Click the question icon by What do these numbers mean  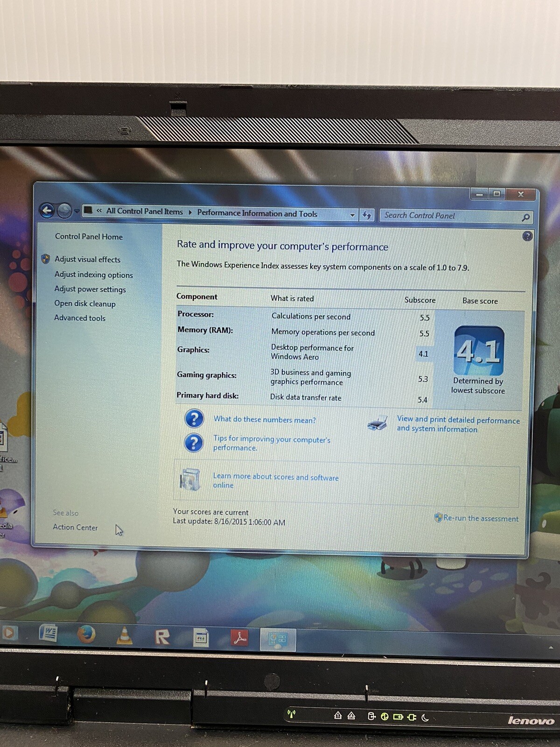pos(194,419)
